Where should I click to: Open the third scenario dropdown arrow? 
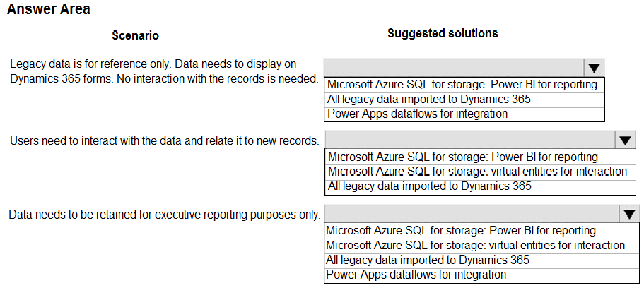click(x=629, y=214)
